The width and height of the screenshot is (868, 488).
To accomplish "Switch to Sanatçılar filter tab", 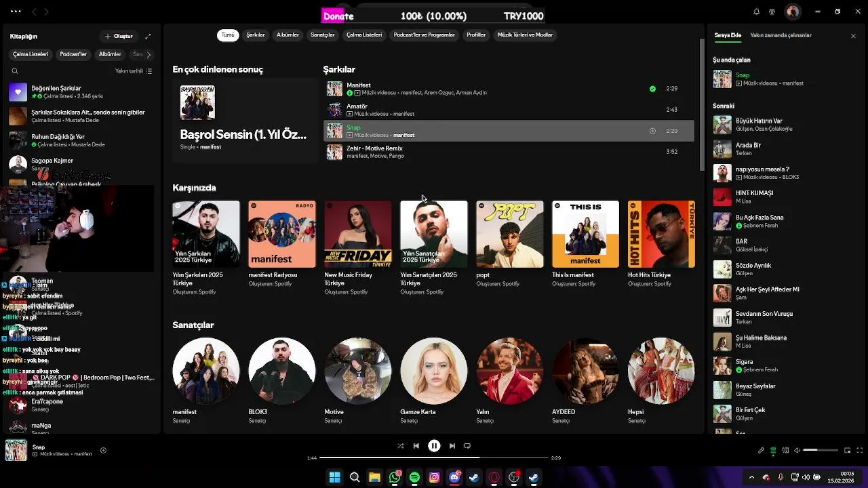I will point(323,35).
